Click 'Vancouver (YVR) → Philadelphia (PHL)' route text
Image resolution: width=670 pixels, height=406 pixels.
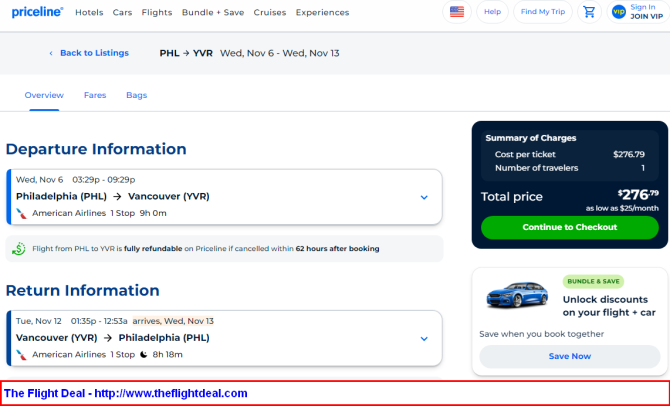[113, 338]
